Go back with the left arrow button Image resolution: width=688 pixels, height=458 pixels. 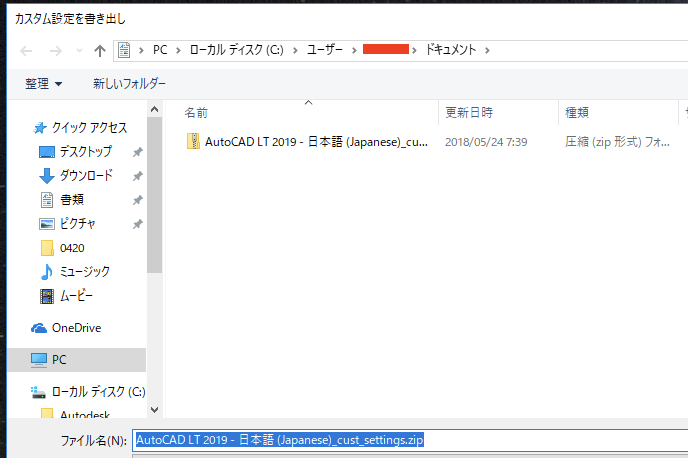click(x=26, y=51)
